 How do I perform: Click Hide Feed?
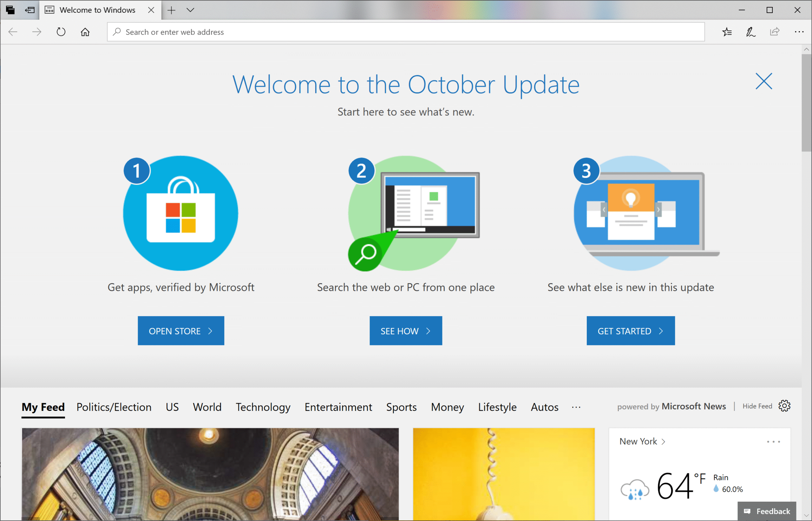tap(757, 406)
